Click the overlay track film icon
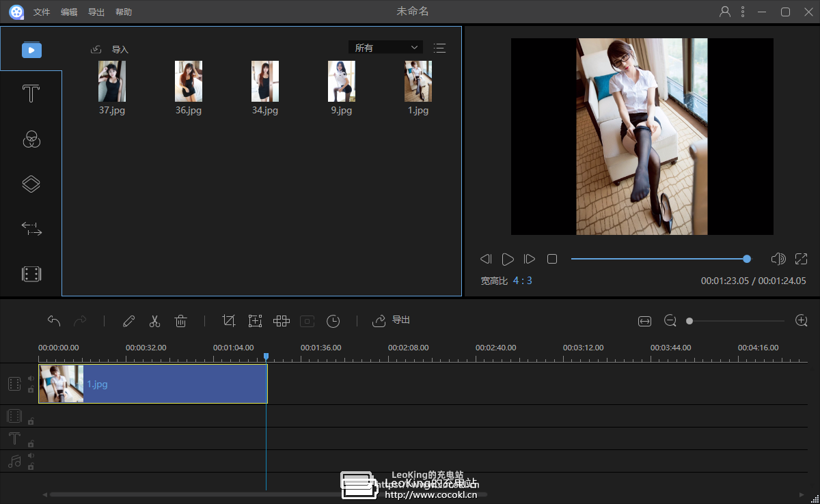Viewport: 820px width, 504px height. (x=14, y=416)
